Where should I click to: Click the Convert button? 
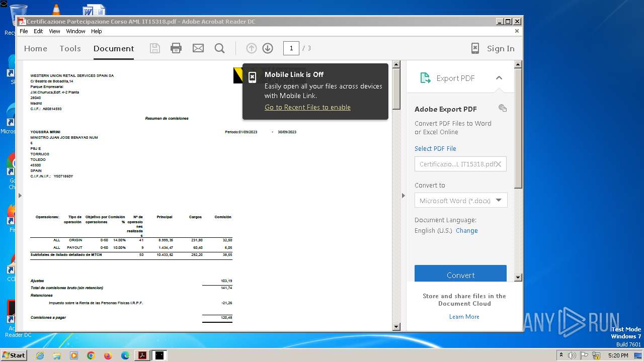coord(460,274)
